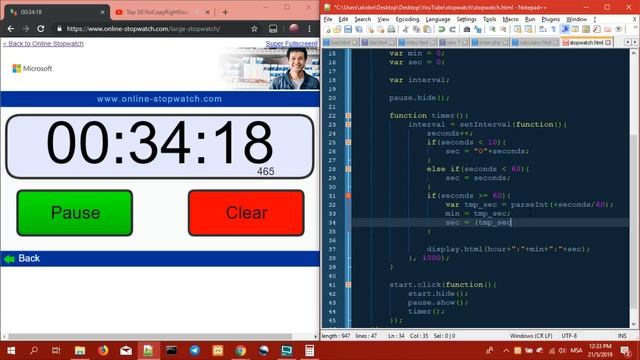Click the green Pause button

(75, 213)
